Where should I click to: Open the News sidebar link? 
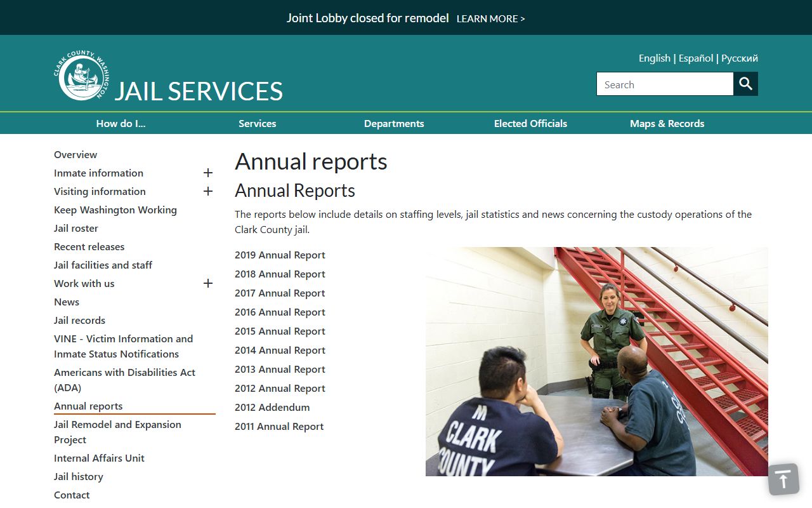(67, 302)
